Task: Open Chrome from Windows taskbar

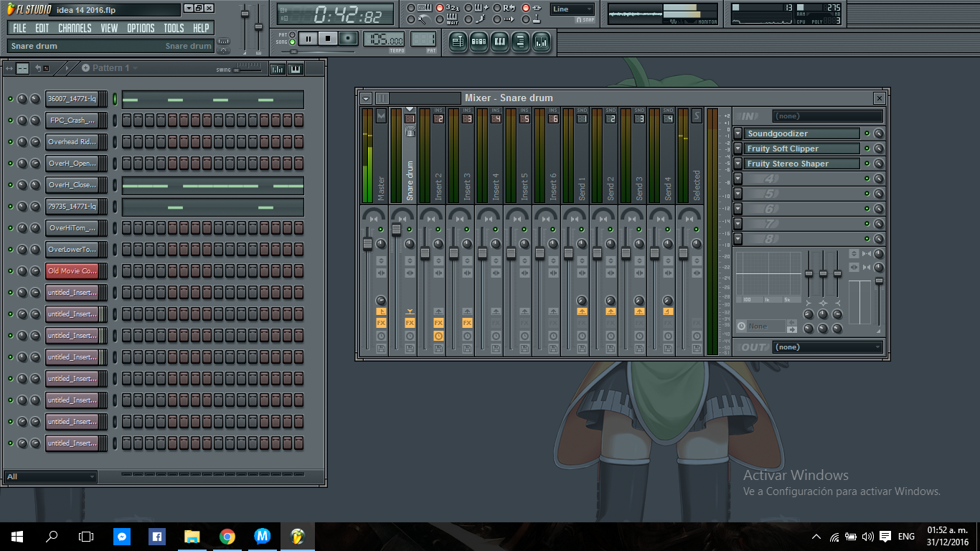Action: coord(227,536)
